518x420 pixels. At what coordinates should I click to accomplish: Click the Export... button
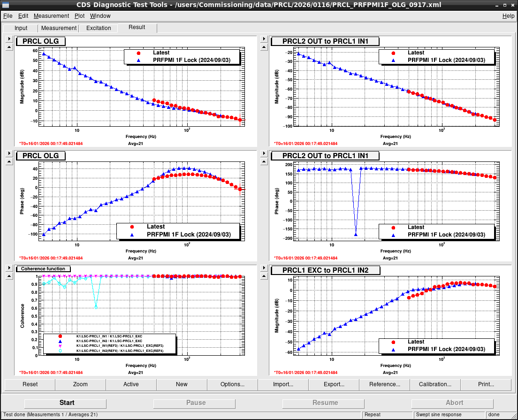coord(334,384)
